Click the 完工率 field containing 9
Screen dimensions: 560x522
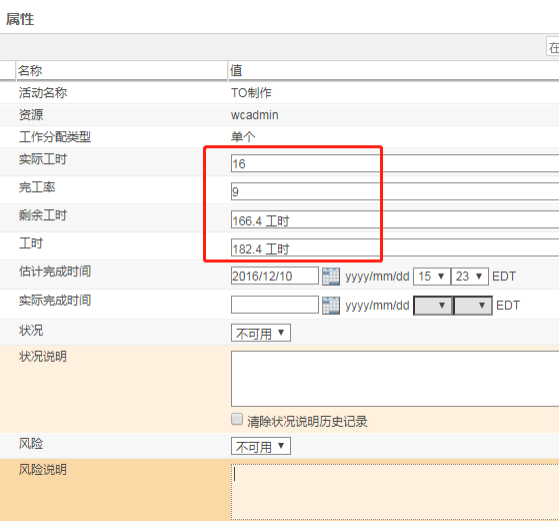point(395,191)
